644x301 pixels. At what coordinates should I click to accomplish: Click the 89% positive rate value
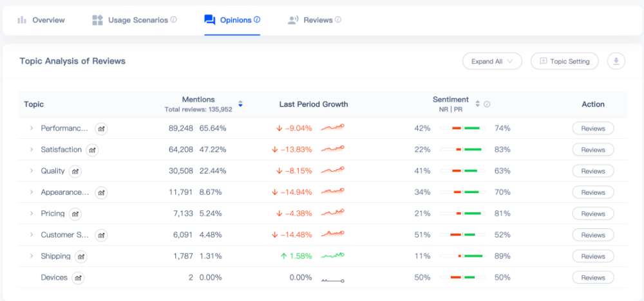click(x=502, y=257)
